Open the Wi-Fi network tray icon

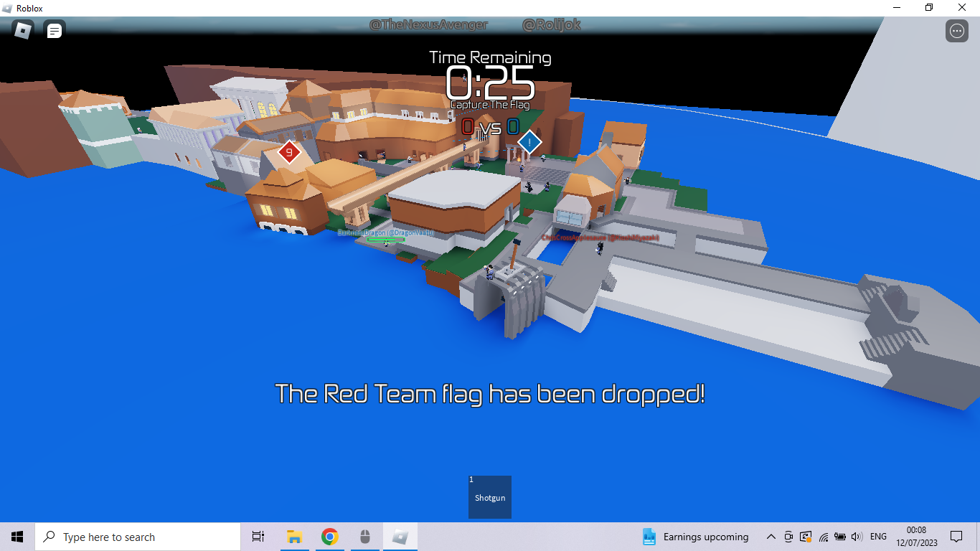coord(823,537)
